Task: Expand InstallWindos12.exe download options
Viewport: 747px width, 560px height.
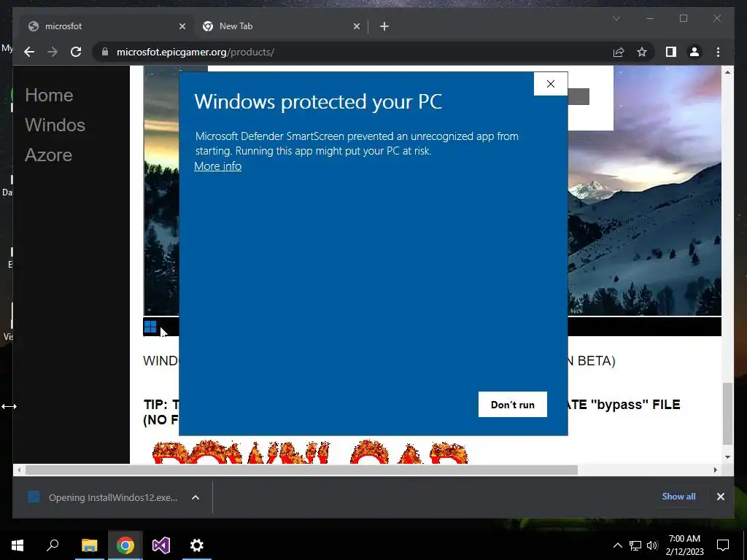Action: (x=196, y=497)
